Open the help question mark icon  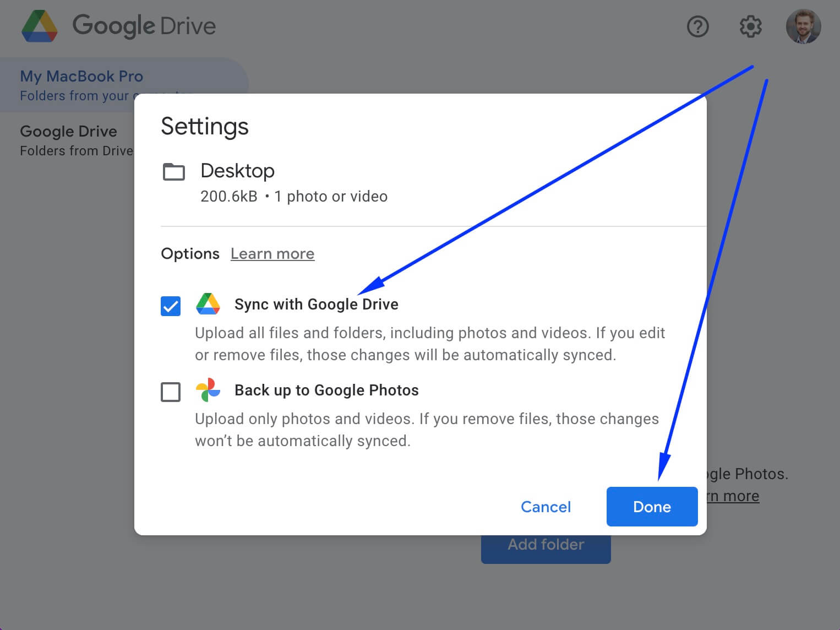tap(698, 26)
